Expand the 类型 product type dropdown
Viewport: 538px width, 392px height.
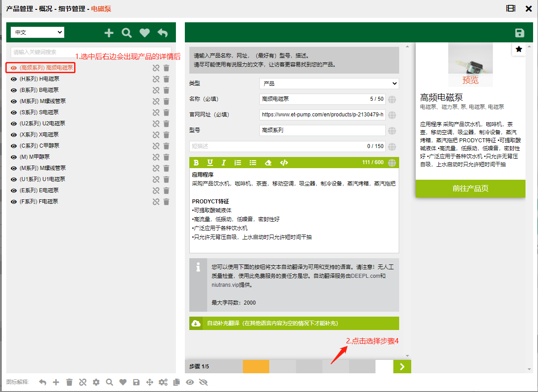(329, 83)
